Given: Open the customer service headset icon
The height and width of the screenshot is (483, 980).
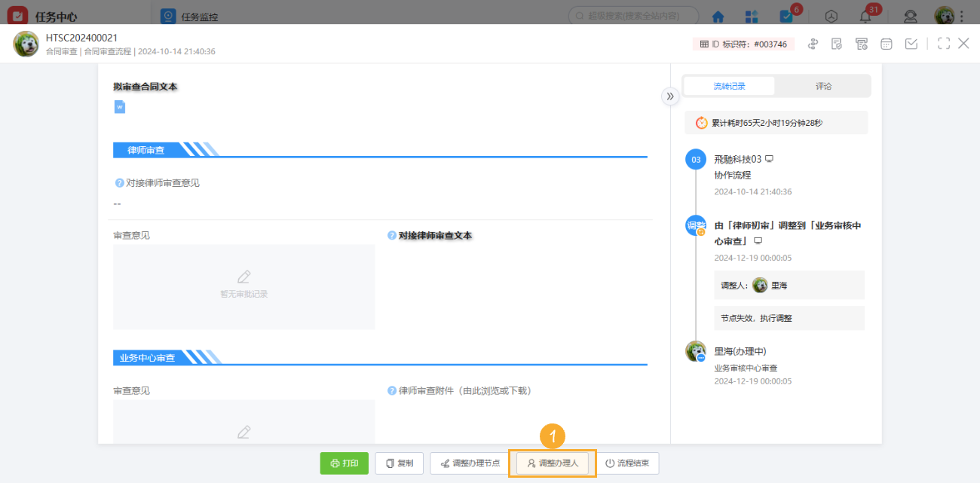Looking at the screenshot, I should 910,16.
